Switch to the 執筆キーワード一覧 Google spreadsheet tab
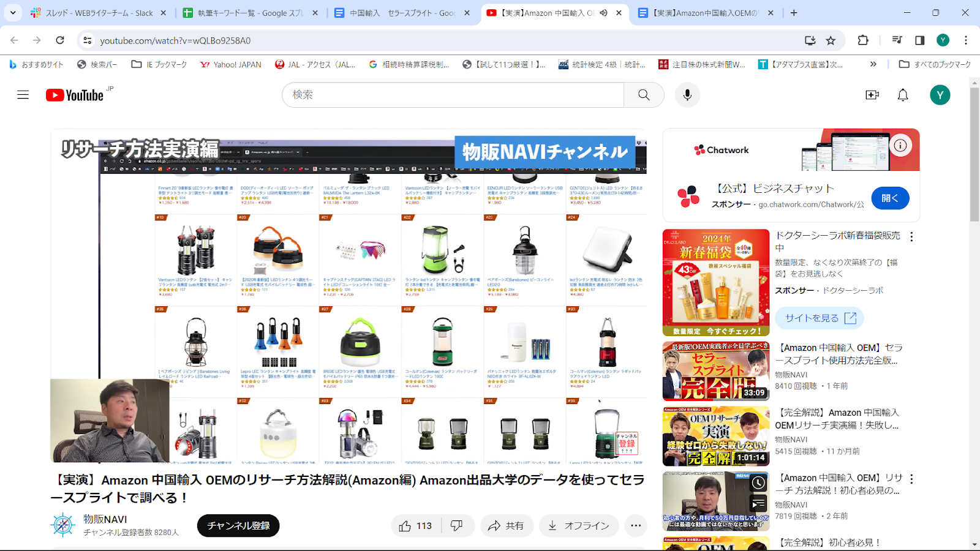This screenshot has height=551, width=980. click(251, 12)
